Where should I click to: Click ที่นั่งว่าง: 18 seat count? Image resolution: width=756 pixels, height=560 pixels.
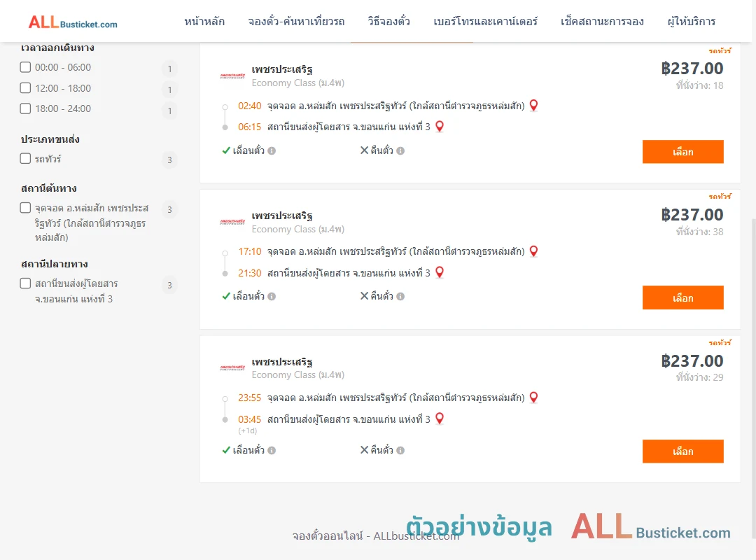pyautogui.click(x=699, y=85)
